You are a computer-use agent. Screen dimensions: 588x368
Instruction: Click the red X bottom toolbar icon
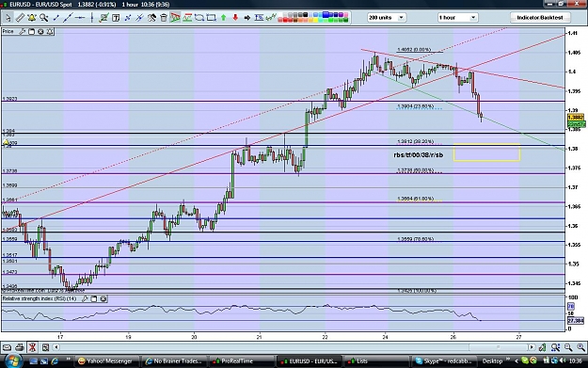32,347
